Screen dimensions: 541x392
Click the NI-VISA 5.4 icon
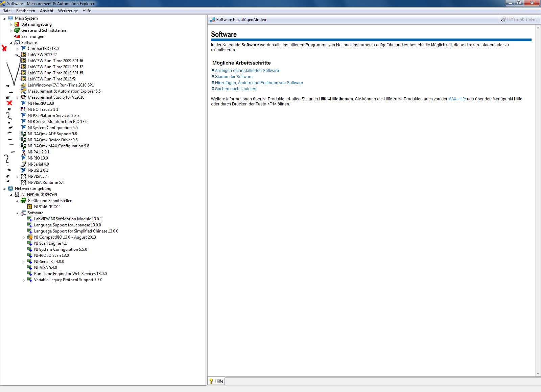tap(23, 176)
